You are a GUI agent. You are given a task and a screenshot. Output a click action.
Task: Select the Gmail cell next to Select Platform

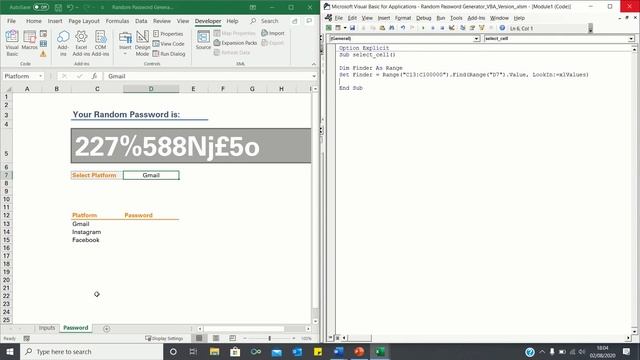[x=151, y=175]
